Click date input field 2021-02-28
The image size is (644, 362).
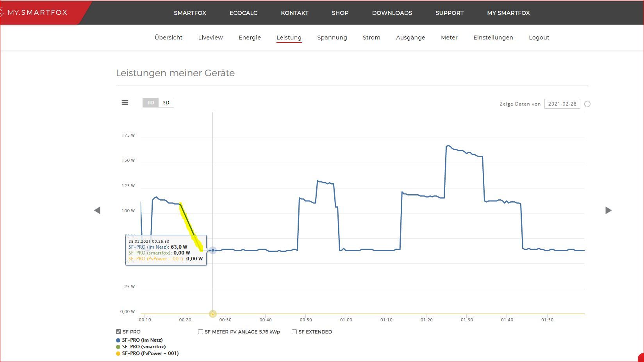562,104
